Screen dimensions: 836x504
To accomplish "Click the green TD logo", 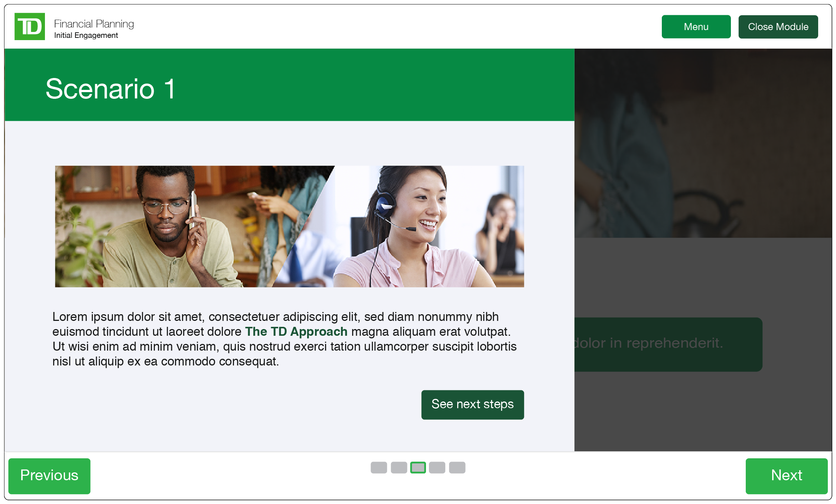I will click(x=30, y=26).
